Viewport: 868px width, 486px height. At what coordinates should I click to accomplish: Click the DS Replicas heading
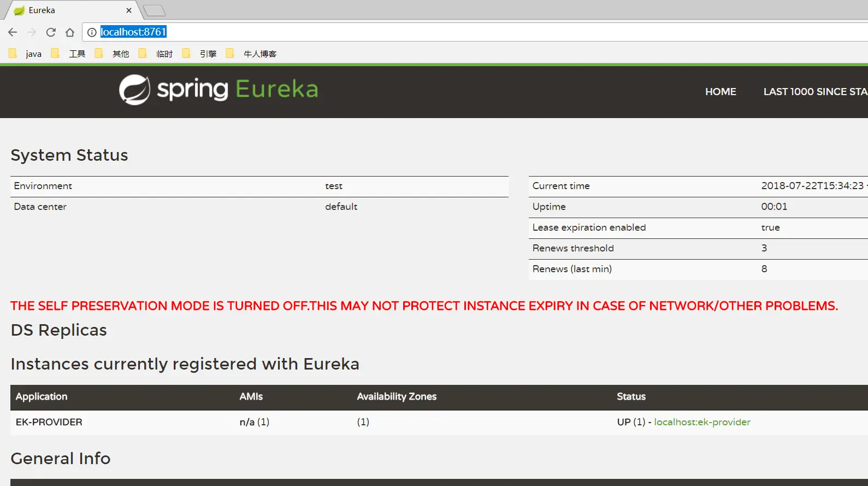[58, 330]
